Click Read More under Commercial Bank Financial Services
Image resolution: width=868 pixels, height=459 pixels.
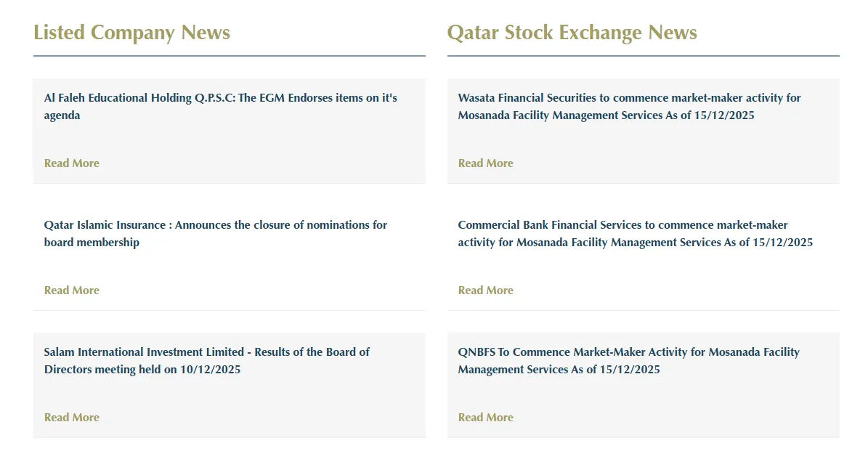click(486, 291)
